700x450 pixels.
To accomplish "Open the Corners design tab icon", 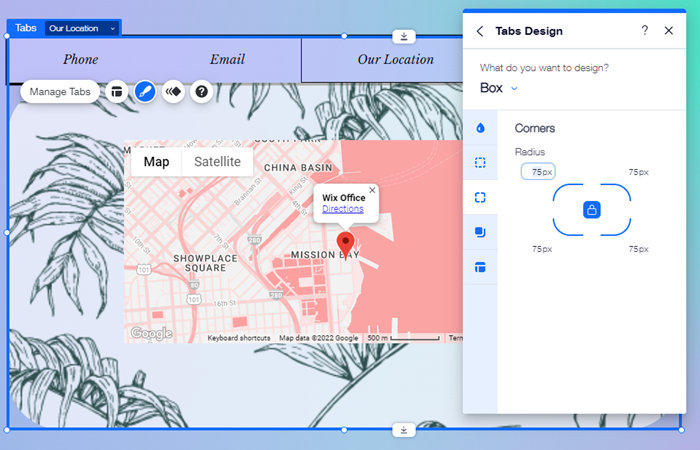I will coord(480,197).
